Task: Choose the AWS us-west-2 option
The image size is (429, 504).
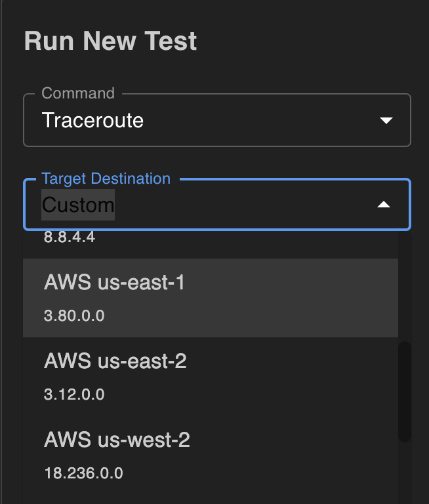Action: pyautogui.click(x=211, y=455)
